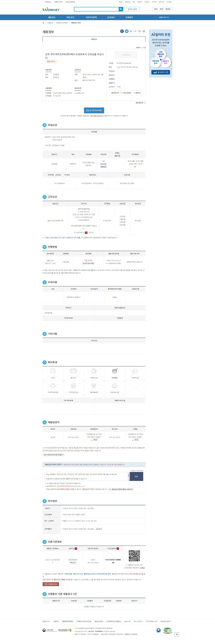Click help icon beside 인증기관 header
This screenshot has width=215, height=644.
(x=76, y=548)
